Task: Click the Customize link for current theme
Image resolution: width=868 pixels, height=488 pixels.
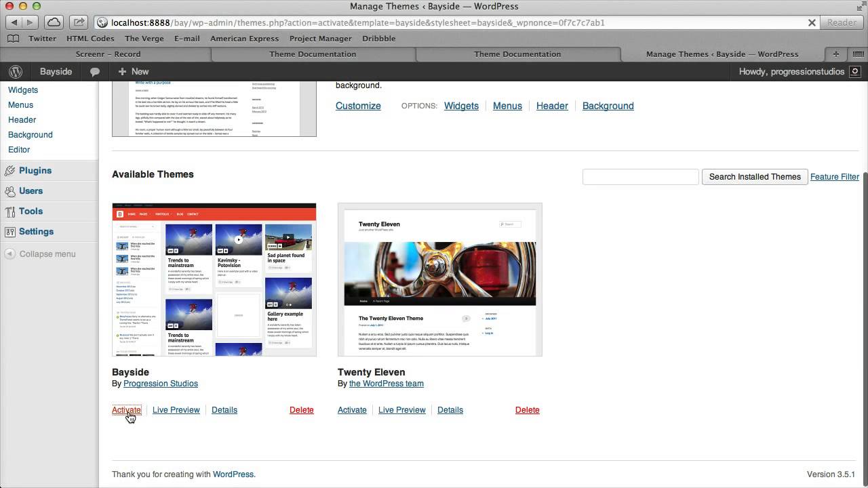Action: (358, 106)
